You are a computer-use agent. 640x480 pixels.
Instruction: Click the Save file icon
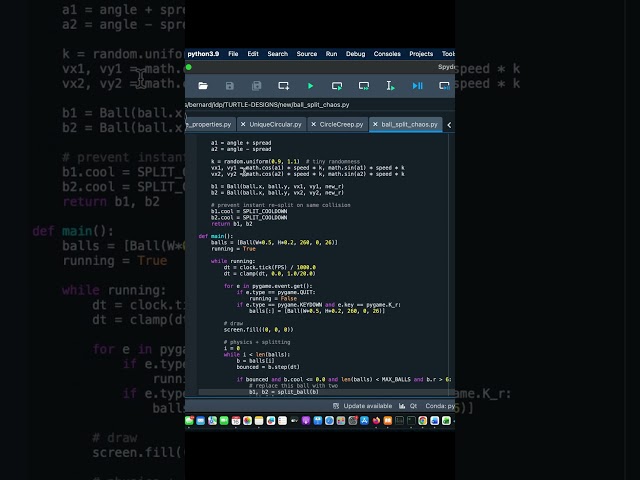click(x=230, y=86)
